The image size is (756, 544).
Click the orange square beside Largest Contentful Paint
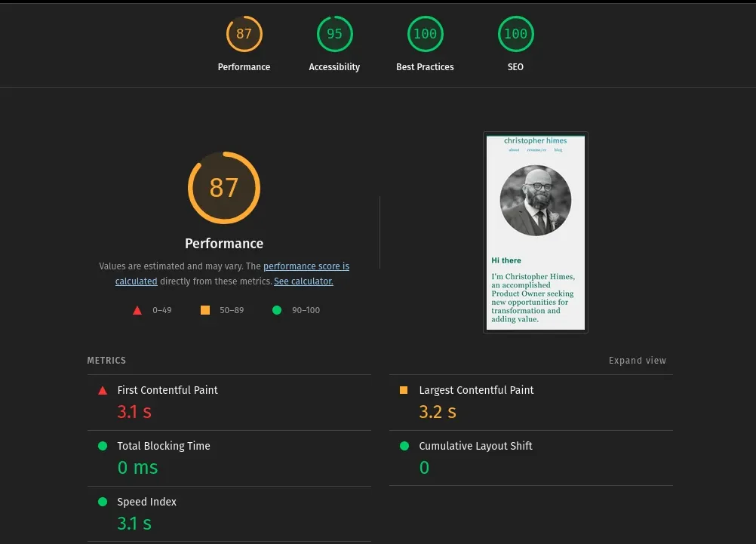tap(404, 390)
